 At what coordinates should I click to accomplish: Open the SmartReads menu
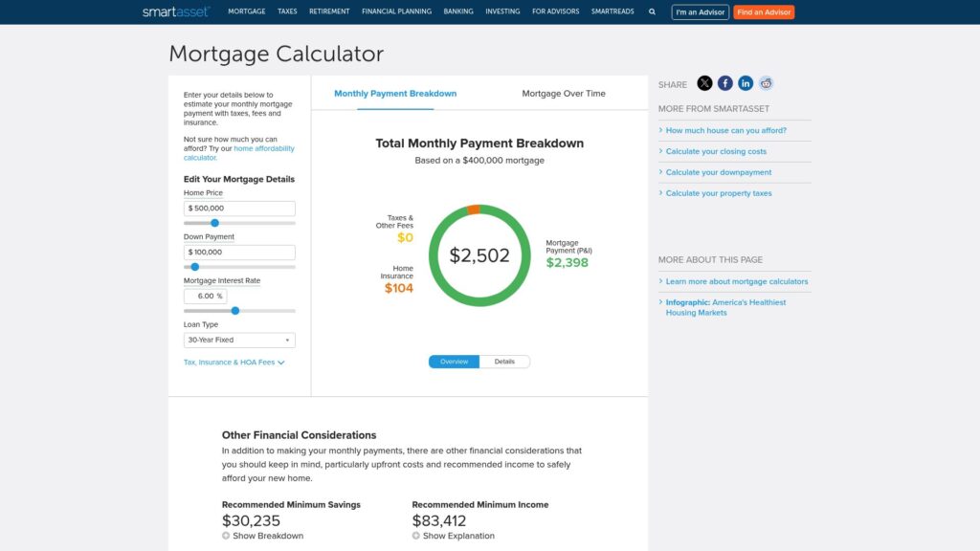(612, 11)
